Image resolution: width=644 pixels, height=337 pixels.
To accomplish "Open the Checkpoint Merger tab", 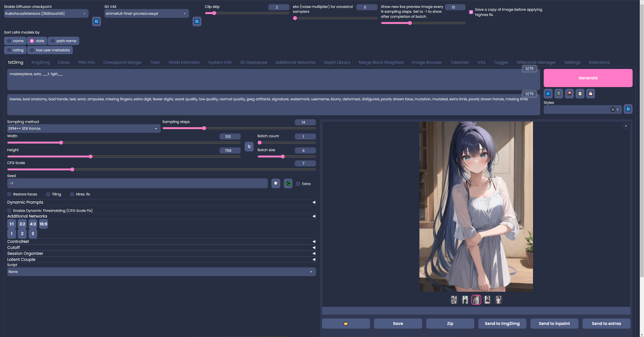I will (x=122, y=62).
